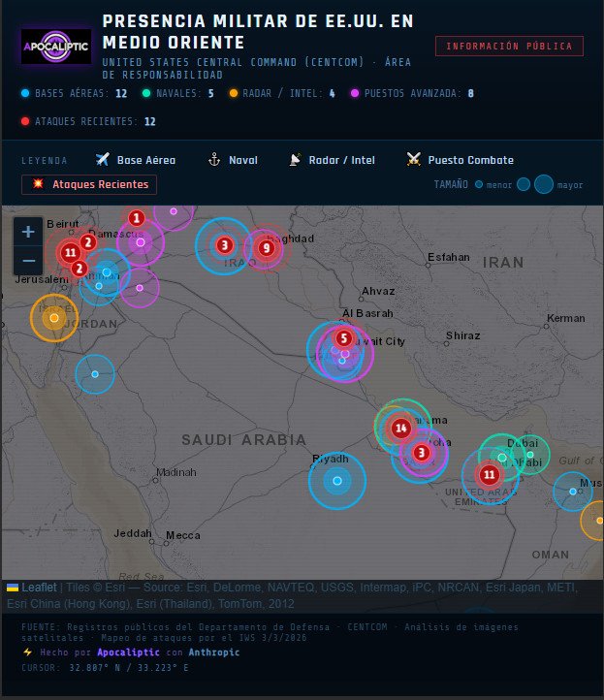The height and width of the screenshot is (700, 604).
Task: Zoom in with the map plus button
Action: click(x=28, y=232)
